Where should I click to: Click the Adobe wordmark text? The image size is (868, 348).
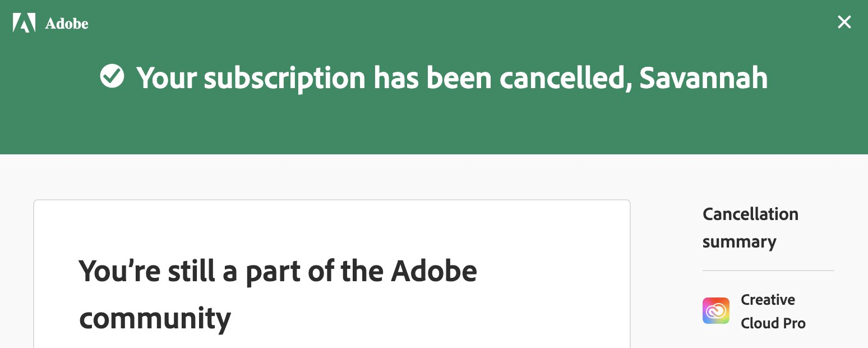pos(67,24)
